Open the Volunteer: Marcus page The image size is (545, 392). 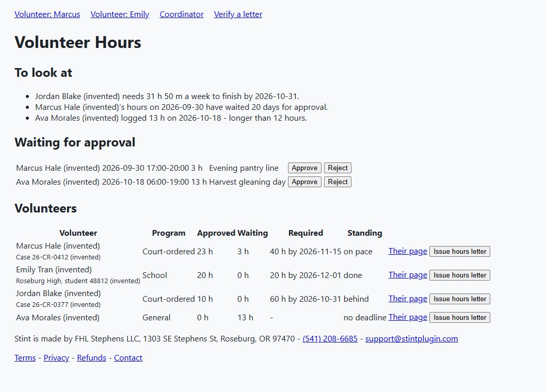coord(47,14)
